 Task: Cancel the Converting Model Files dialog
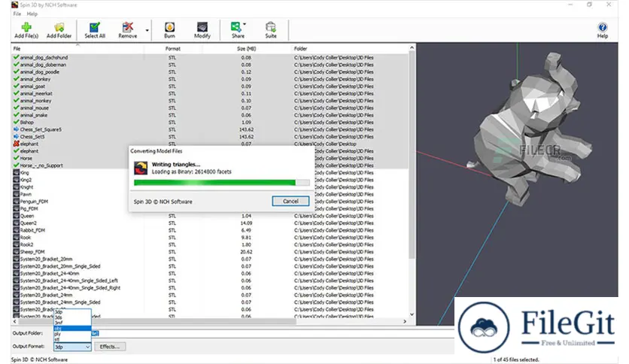tap(290, 202)
